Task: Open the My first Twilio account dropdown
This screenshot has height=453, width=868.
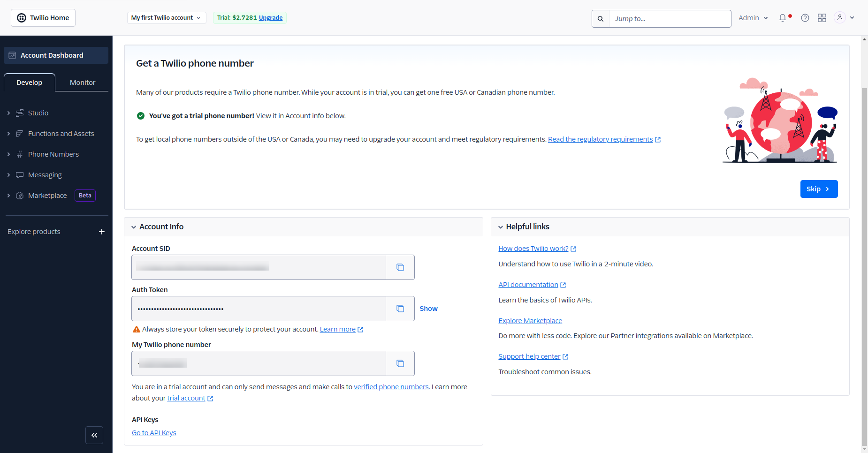Action: 166,18
